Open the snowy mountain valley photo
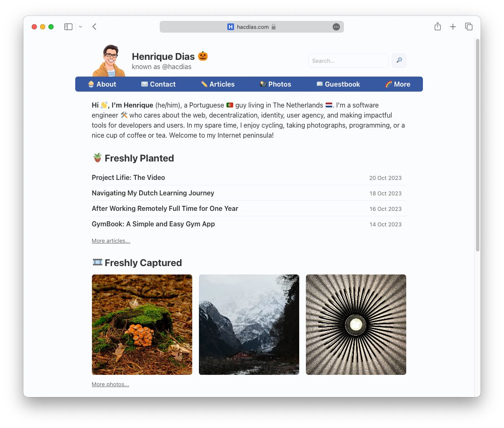Viewport: 504px width, 428px height. 249,325
